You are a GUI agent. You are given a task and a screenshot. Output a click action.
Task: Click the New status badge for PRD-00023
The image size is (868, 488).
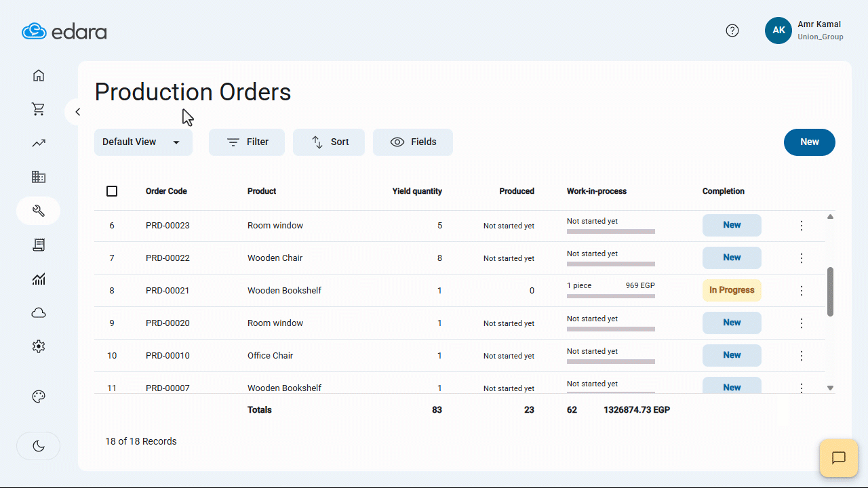point(732,225)
